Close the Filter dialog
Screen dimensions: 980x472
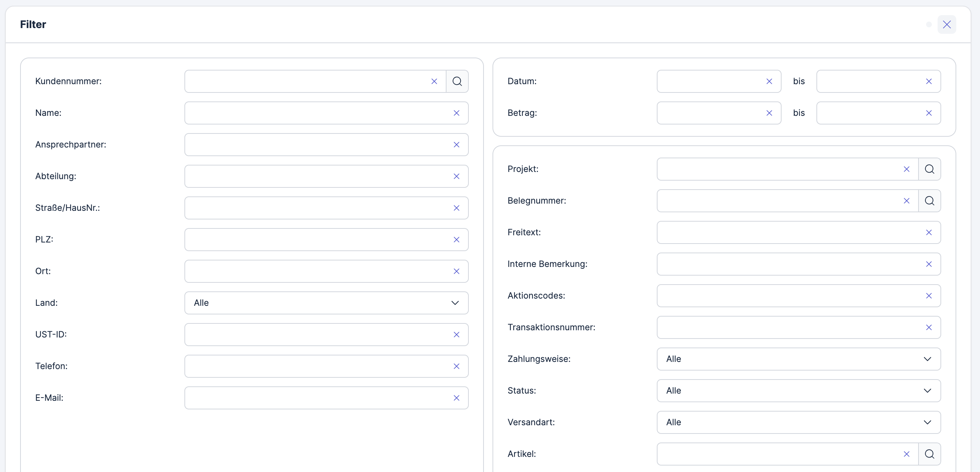[x=947, y=24]
